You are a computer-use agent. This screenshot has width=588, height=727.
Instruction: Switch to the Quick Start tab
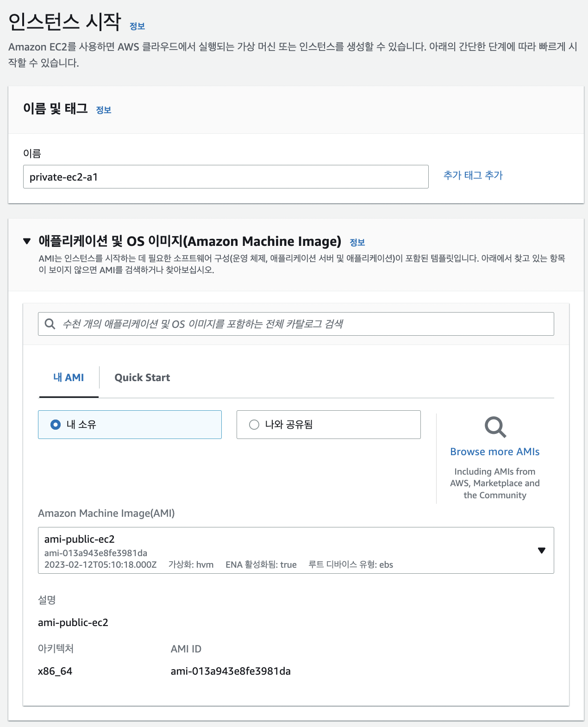(142, 377)
